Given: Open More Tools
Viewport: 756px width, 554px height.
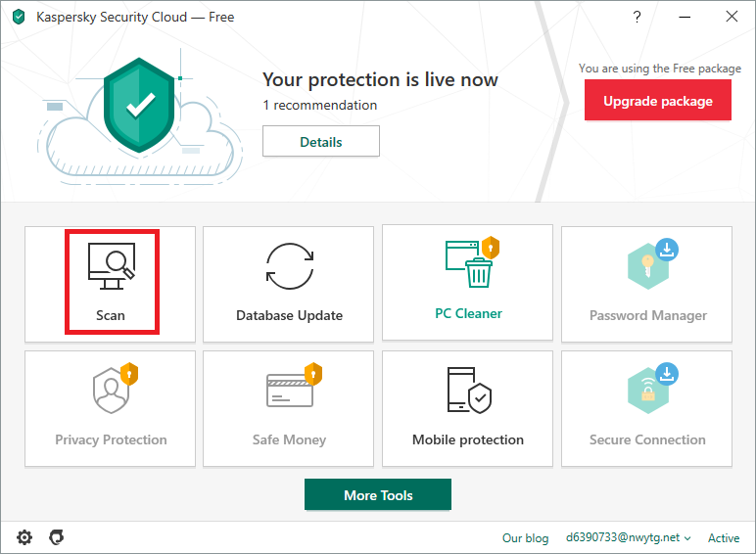Looking at the screenshot, I should pyautogui.click(x=378, y=494).
